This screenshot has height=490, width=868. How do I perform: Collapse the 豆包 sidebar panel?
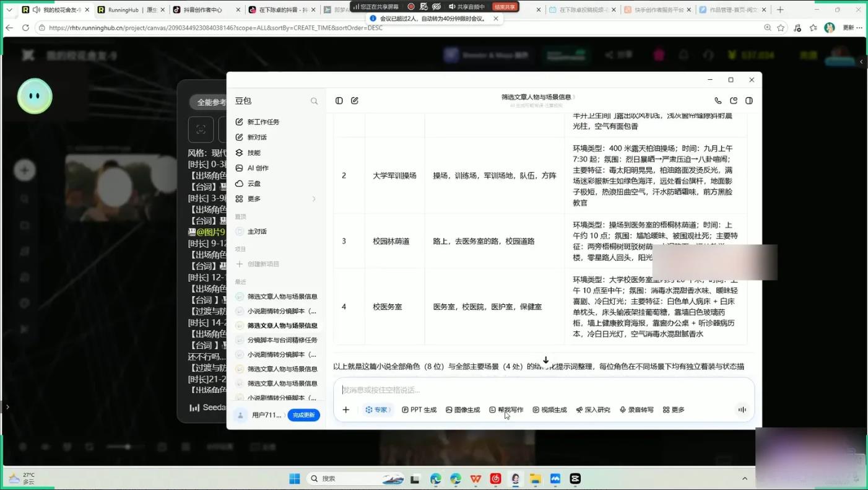click(339, 100)
